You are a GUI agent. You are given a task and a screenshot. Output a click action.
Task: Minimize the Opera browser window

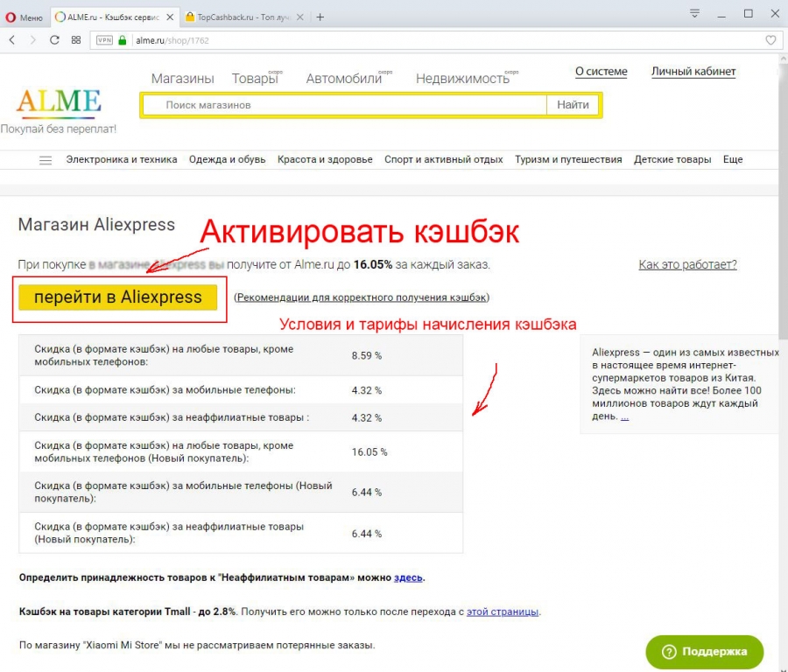[721, 15]
